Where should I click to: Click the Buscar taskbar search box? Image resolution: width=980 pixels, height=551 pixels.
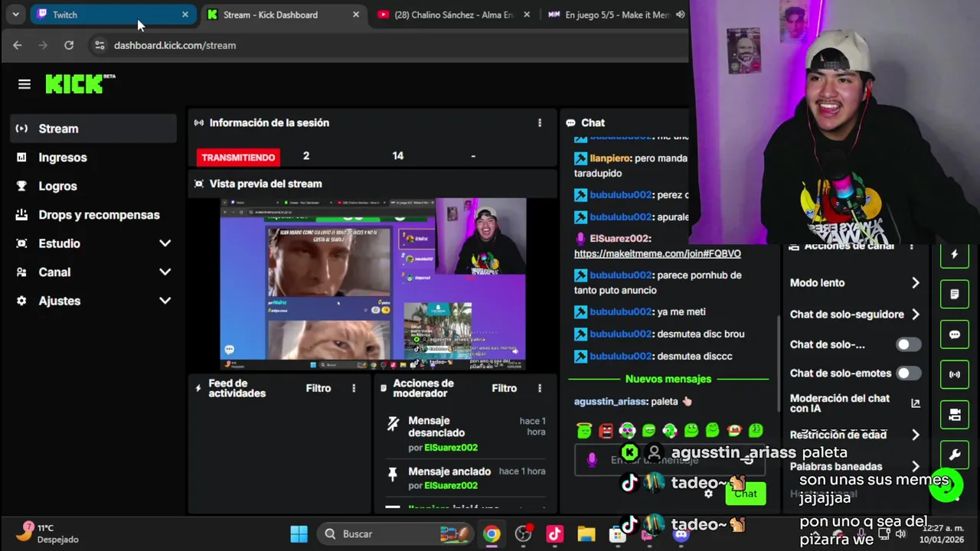pos(394,534)
